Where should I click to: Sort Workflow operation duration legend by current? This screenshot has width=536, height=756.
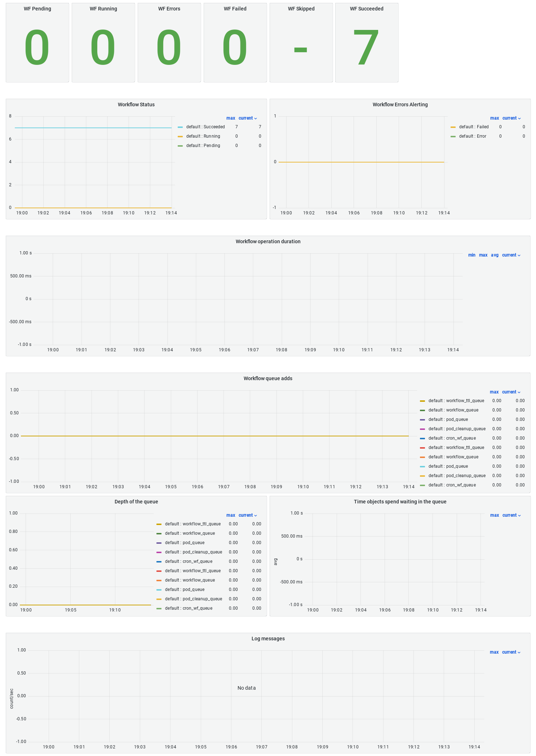pos(511,255)
